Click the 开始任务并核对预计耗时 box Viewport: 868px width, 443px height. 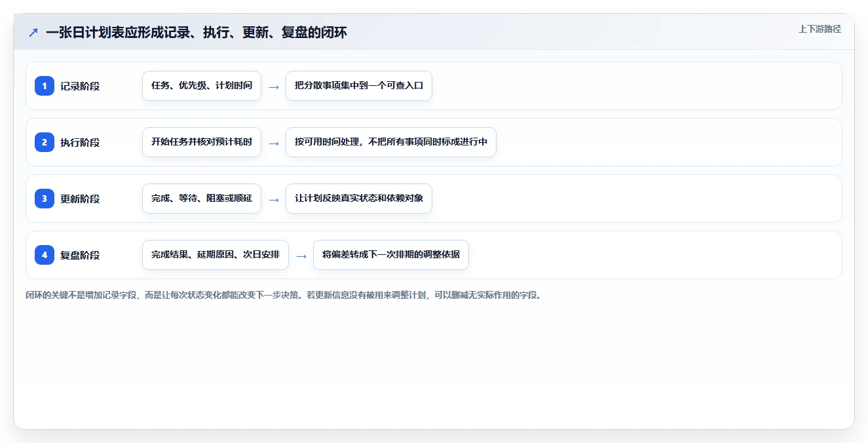coord(202,142)
